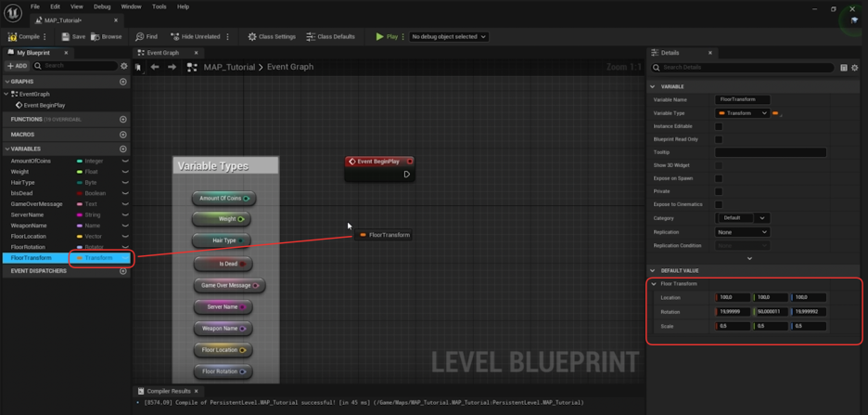This screenshot has width=868, height=415.
Task: Add a new variable with plus icon
Action: point(123,149)
